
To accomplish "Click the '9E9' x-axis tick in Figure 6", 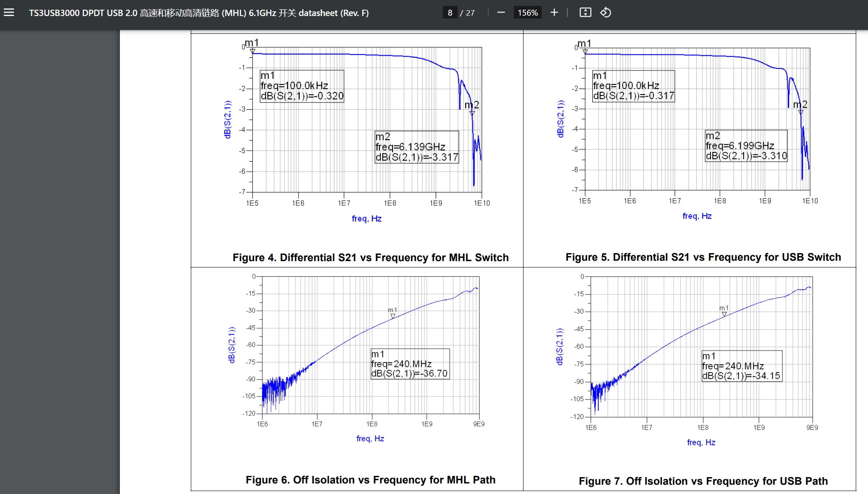I will (479, 424).
